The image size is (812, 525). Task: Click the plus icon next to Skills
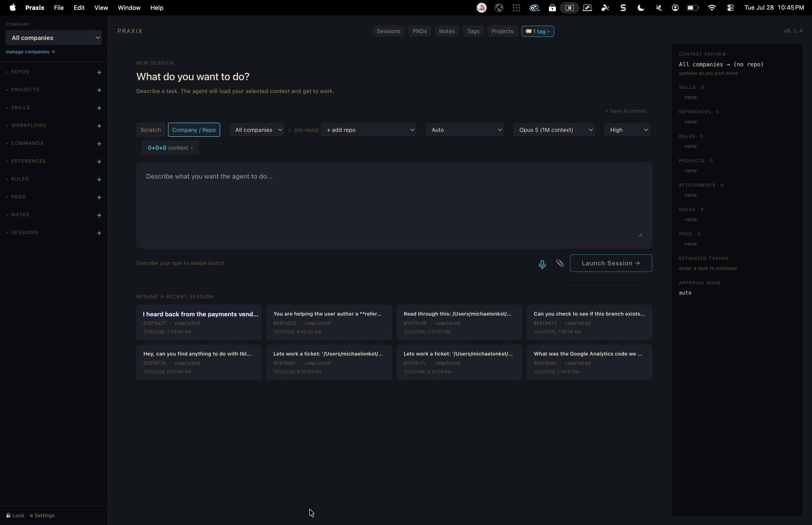pos(99,108)
